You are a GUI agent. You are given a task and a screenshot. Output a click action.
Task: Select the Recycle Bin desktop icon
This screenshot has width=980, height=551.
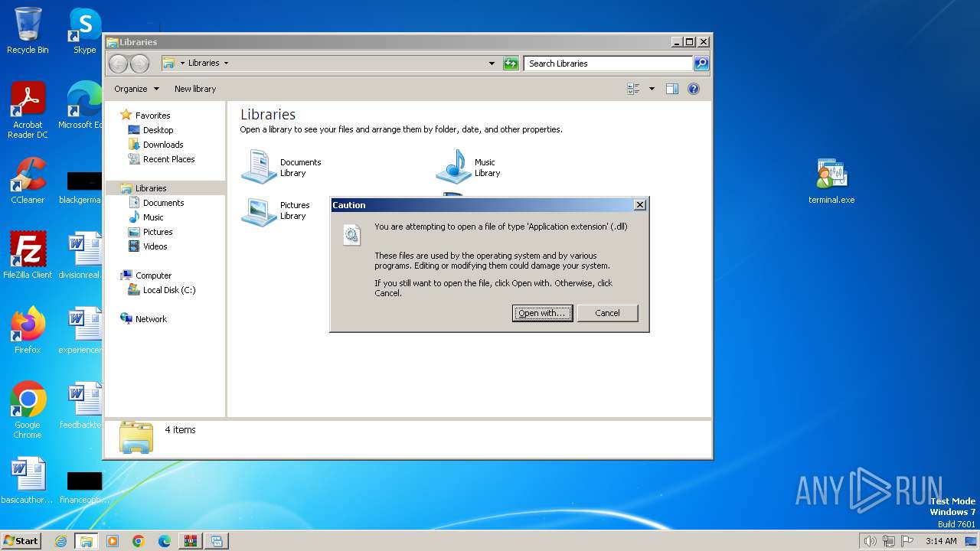tap(28, 31)
